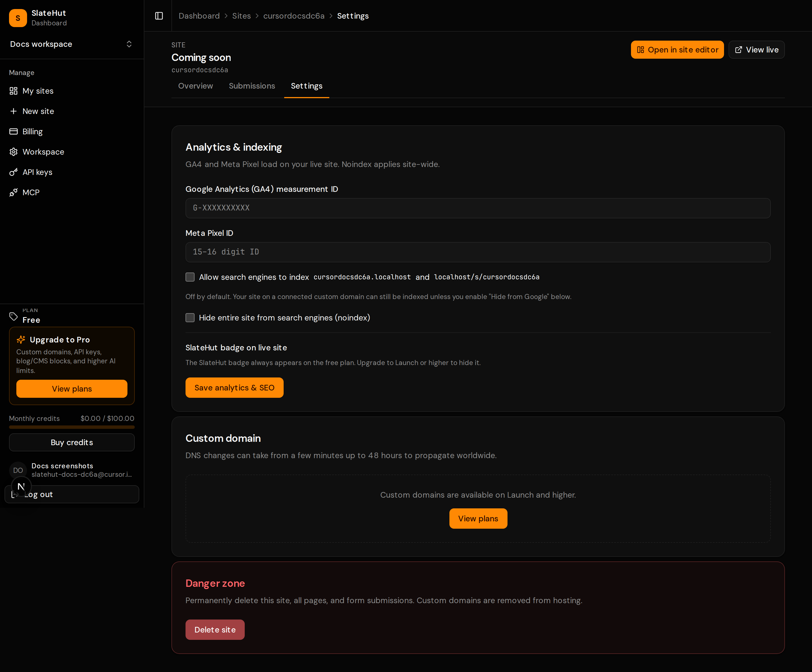
Task: Click the New site plus icon
Action: click(x=14, y=111)
